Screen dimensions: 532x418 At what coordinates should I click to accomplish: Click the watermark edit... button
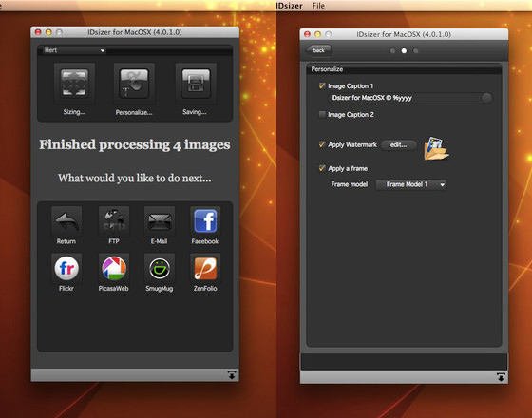click(399, 144)
